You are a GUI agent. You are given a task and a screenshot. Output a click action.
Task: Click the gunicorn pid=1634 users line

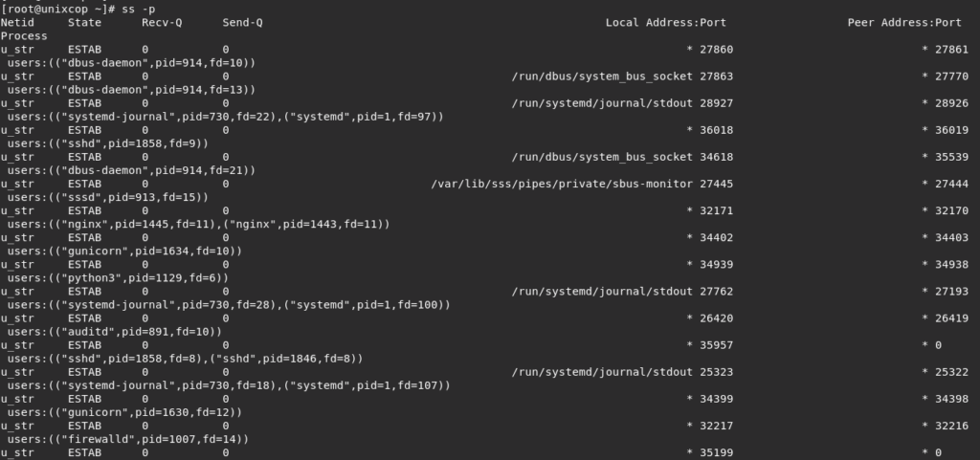[x=124, y=251]
